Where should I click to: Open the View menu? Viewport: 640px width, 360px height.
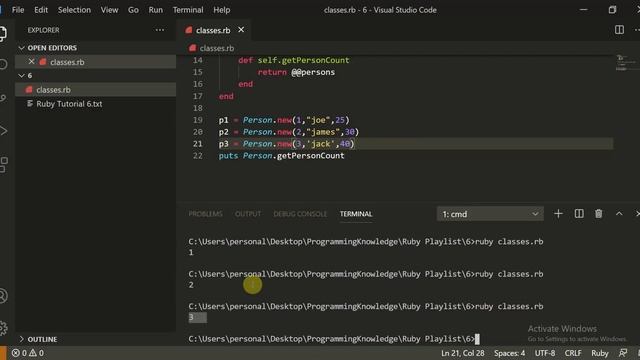(109, 10)
